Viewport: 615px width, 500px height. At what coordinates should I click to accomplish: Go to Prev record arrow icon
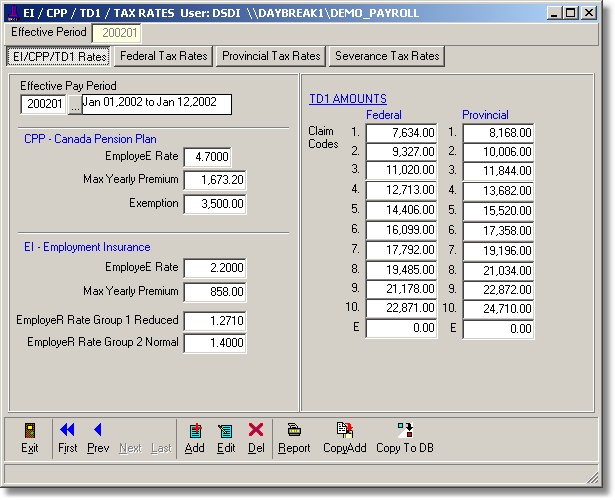pos(98,430)
